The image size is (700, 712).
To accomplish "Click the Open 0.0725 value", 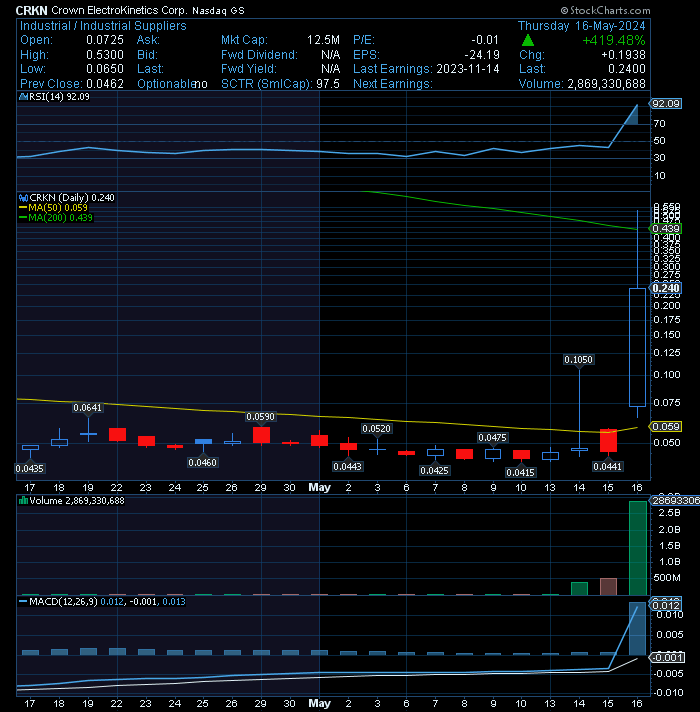I will [x=105, y=40].
